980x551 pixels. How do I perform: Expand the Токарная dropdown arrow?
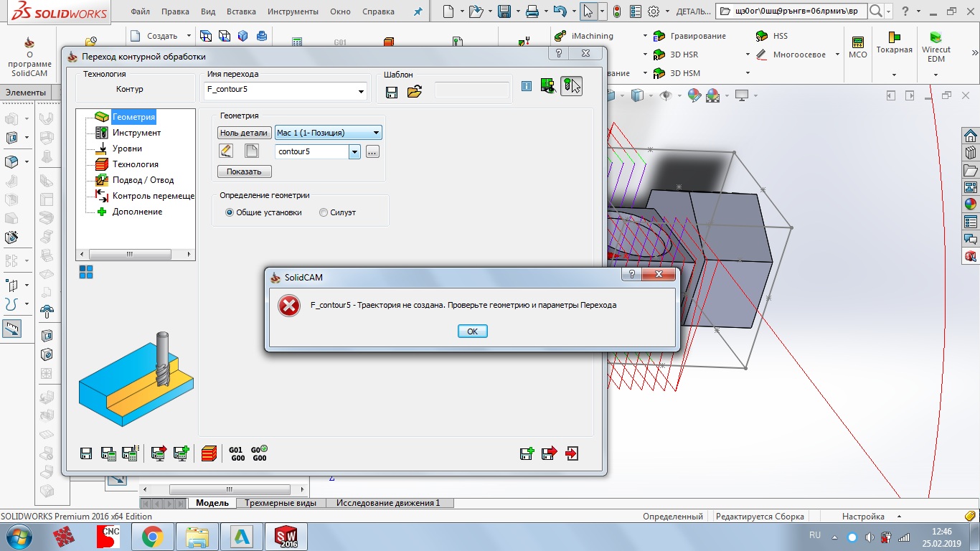[894, 75]
